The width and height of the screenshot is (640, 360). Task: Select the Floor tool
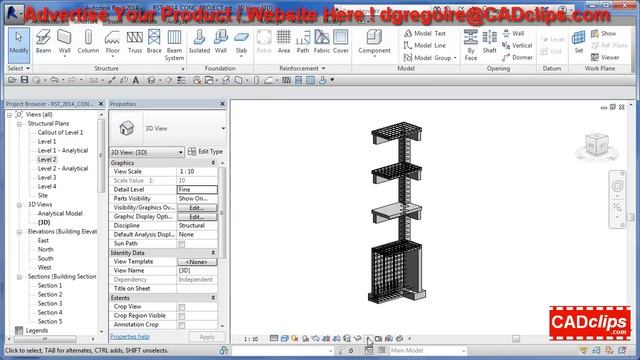112,42
